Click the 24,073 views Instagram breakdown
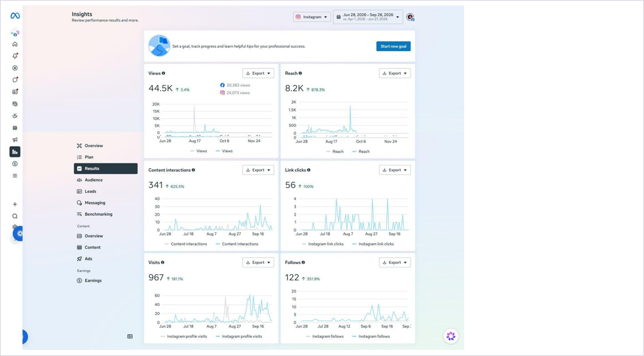 click(x=235, y=93)
